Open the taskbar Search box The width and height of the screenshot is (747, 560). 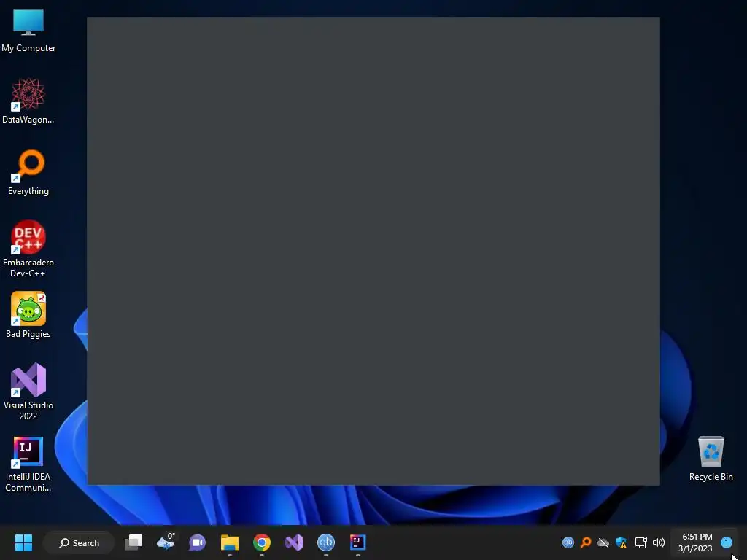[79, 542]
